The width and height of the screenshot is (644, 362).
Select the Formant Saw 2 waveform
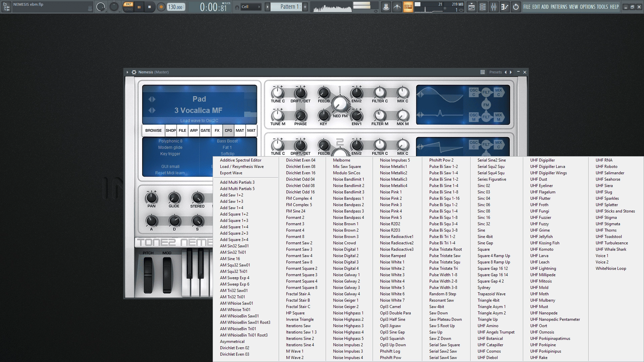(x=299, y=243)
